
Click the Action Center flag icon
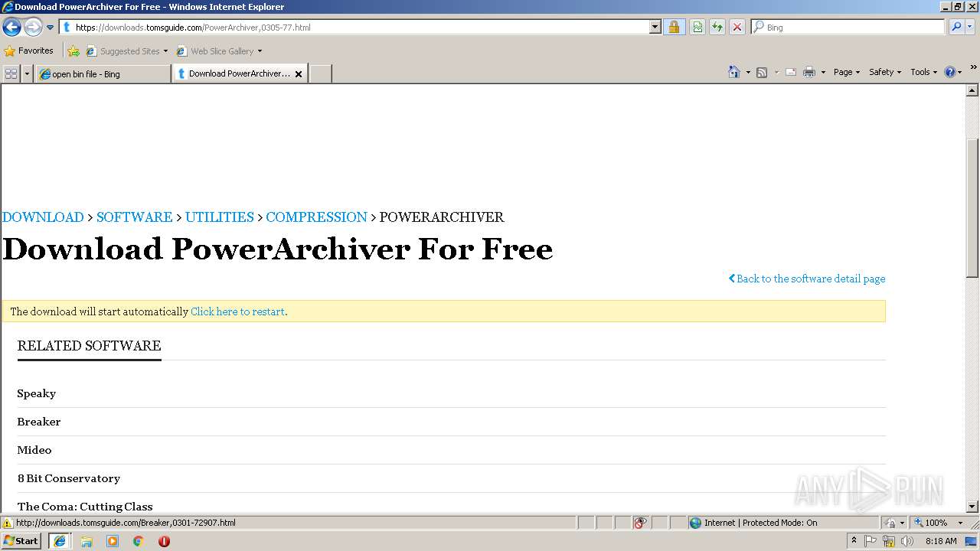pos(871,541)
